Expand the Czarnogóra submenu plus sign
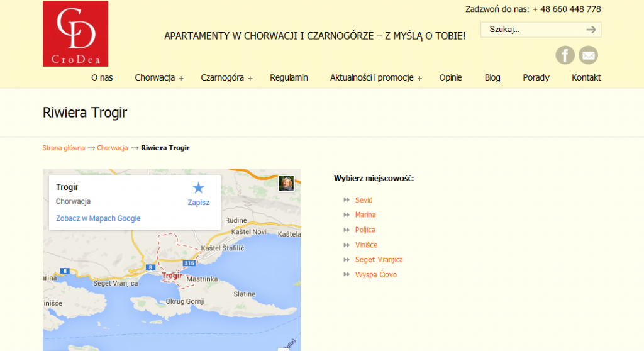The width and height of the screenshot is (644, 351). point(250,79)
